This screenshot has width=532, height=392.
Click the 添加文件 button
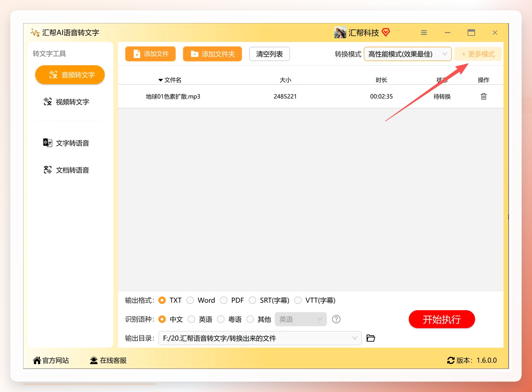point(150,54)
